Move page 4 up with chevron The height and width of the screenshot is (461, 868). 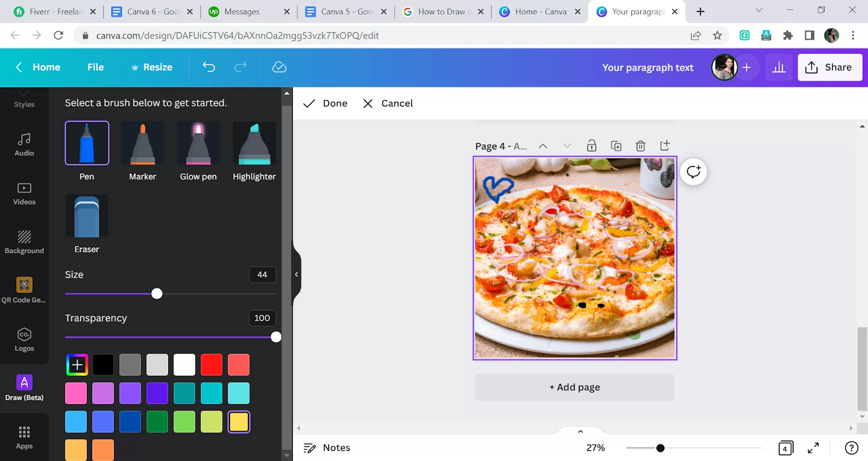coord(543,146)
